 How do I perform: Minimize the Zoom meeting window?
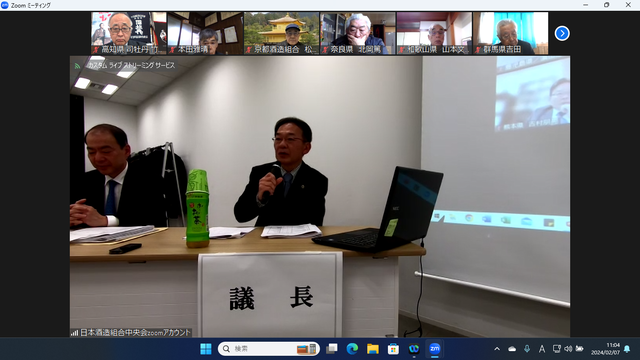coord(586,5)
